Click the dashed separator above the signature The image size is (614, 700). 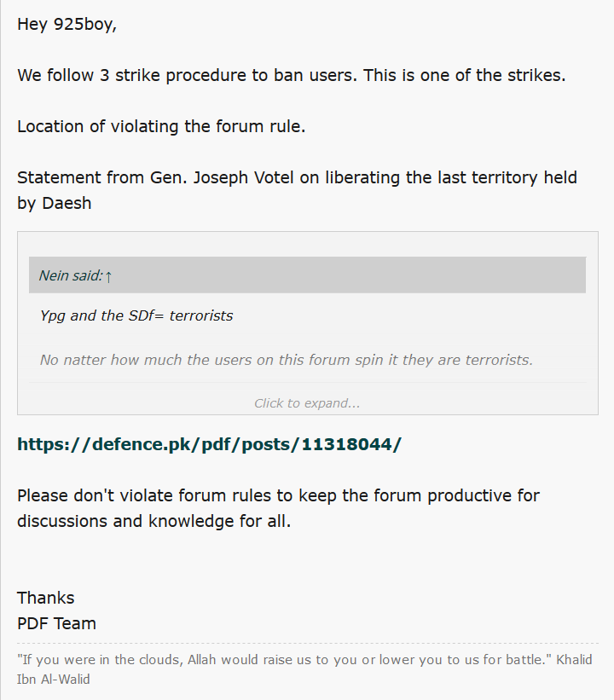click(308, 644)
